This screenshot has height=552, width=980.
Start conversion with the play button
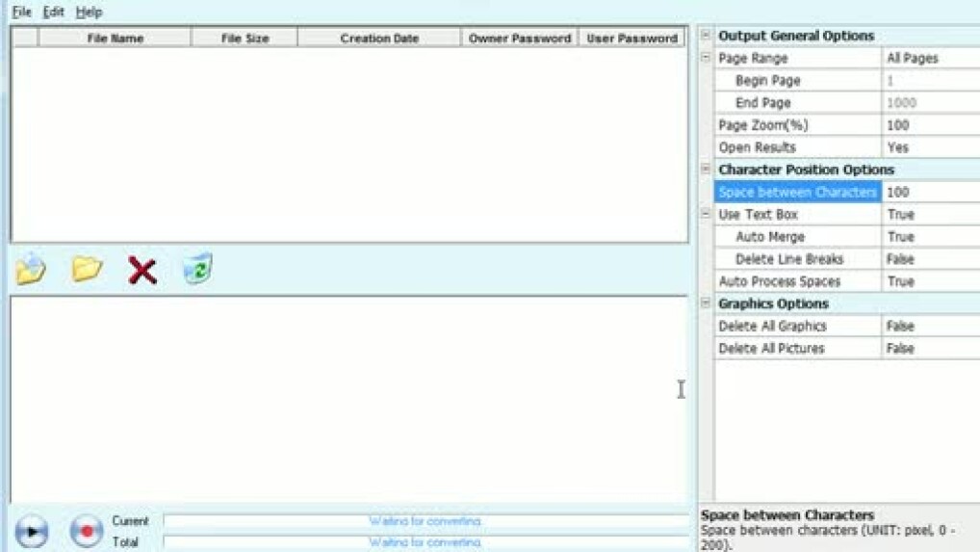pyautogui.click(x=32, y=531)
